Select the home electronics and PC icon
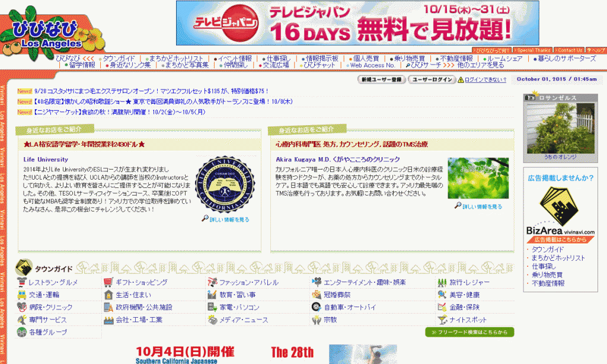Image resolution: width=607 pixels, height=364 pixels. coord(212,307)
